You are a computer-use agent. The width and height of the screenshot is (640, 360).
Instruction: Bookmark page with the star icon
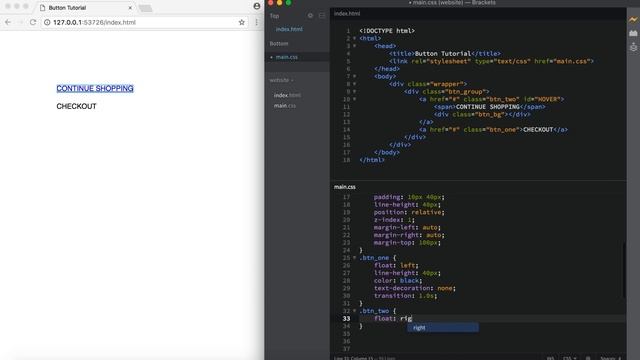pyautogui.click(x=242, y=22)
